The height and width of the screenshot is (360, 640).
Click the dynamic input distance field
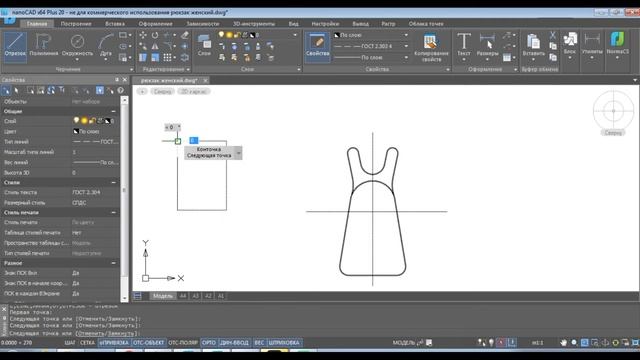coord(193,140)
